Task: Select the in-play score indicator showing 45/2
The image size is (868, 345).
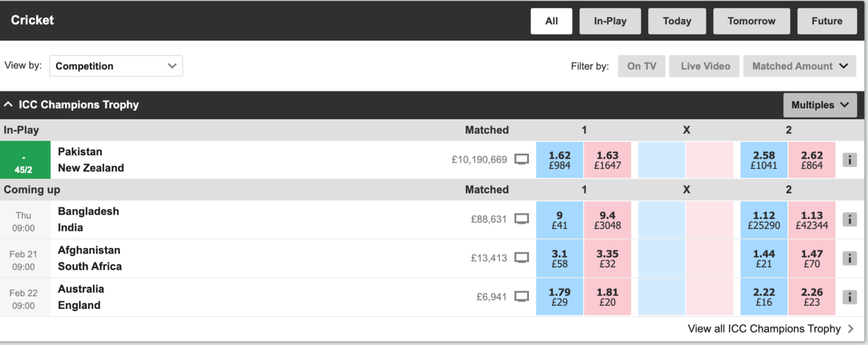Action: click(25, 160)
